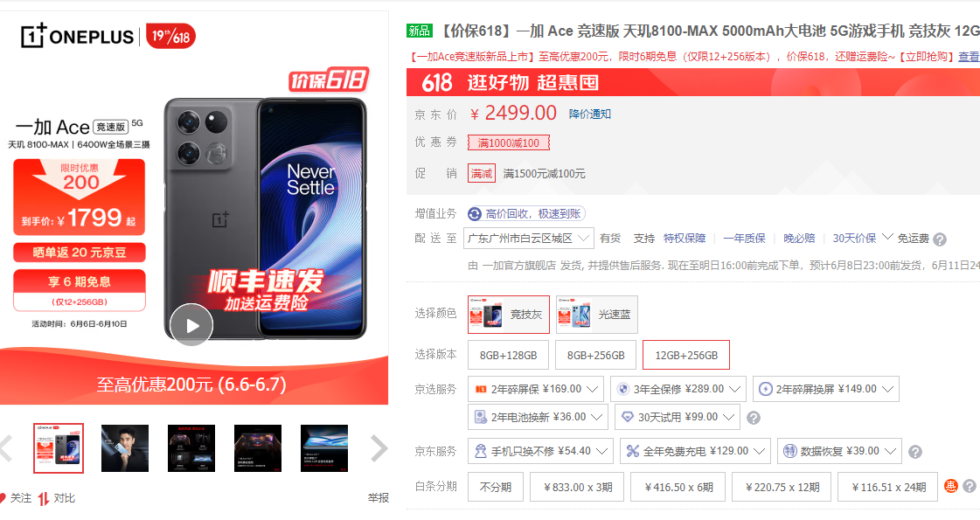The image size is (980, 520).
Task: Click the 满减 promotion tag
Action: 481,173
